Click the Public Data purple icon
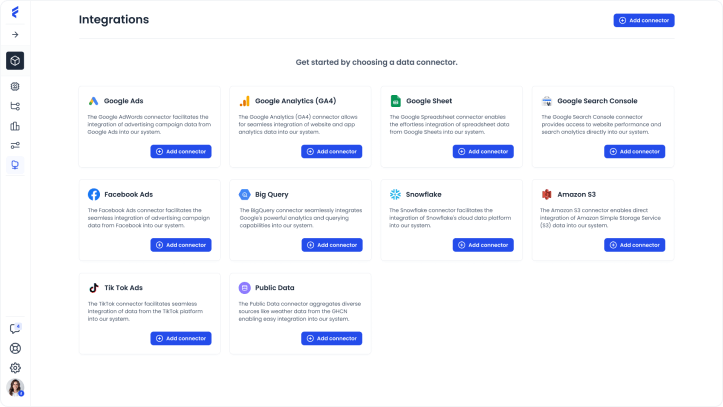 (244, 288)
